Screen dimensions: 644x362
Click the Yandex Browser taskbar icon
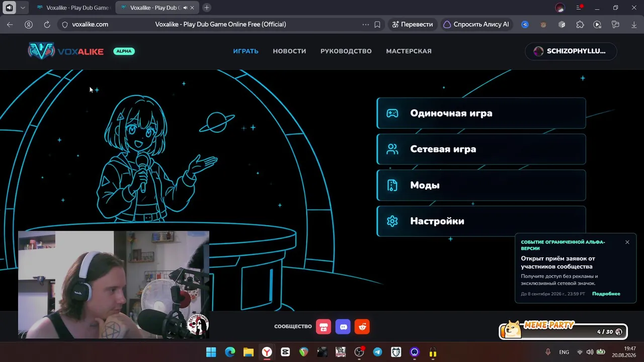[267, 352]
